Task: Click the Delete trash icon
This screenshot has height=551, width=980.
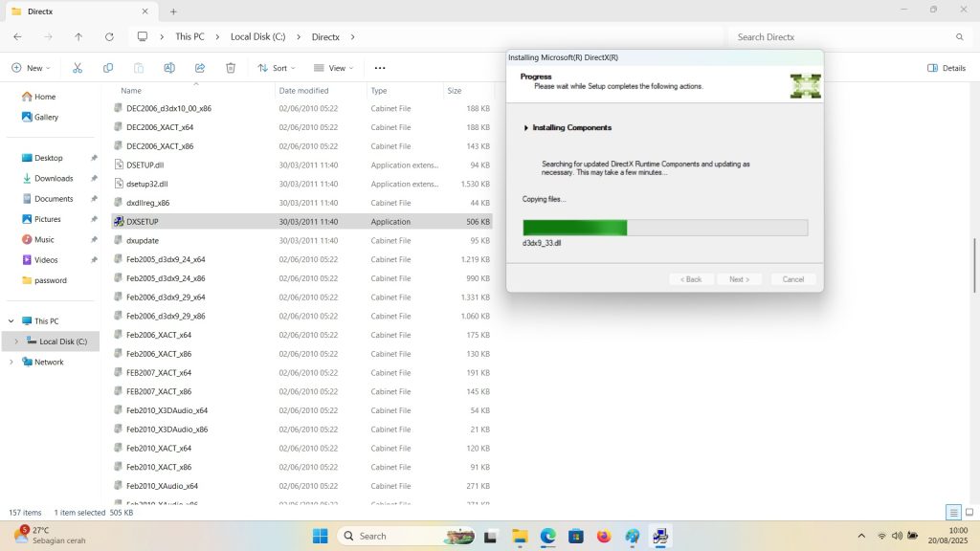Action: (231, 68)
